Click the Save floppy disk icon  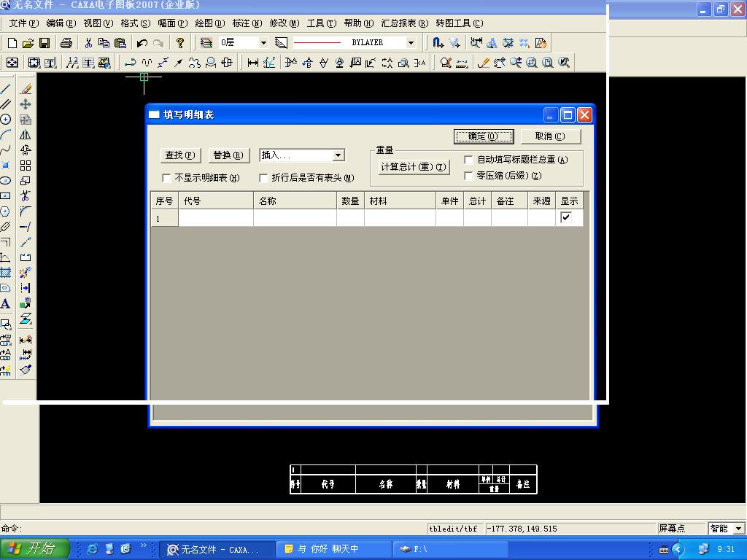[44, 43]
